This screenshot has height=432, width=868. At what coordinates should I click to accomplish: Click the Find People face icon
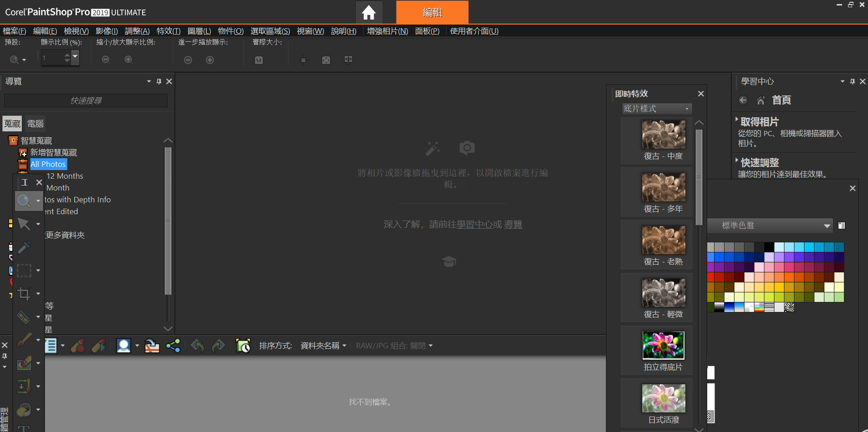click(x=124, y=345)
